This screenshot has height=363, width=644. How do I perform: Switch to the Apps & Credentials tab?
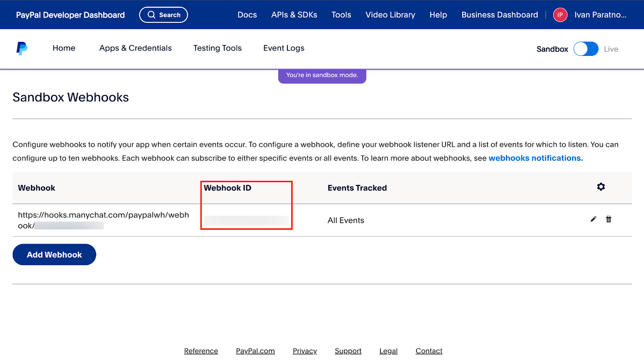click(135, 48)
